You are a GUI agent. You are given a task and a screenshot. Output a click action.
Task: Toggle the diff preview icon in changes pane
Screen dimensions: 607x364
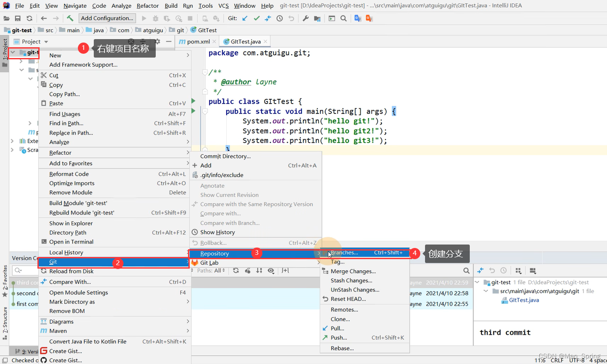(533, 270)
